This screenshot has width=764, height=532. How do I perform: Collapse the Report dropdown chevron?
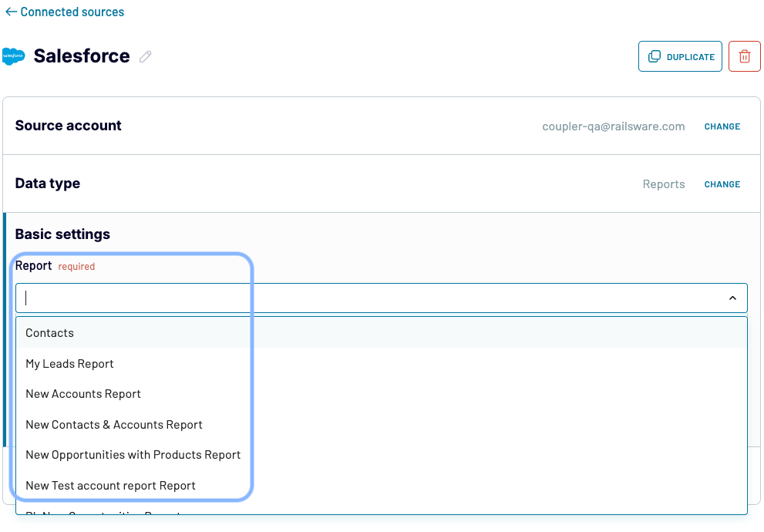732,298
